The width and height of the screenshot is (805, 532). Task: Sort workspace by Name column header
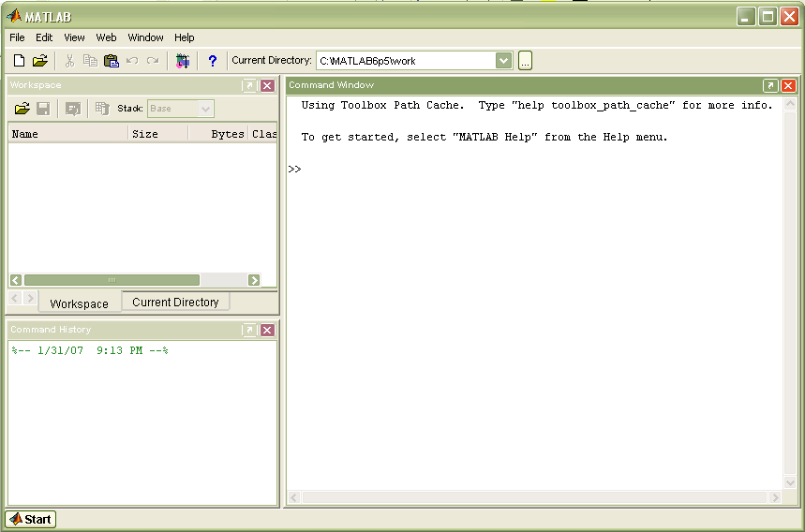click(x=67, y=134)
